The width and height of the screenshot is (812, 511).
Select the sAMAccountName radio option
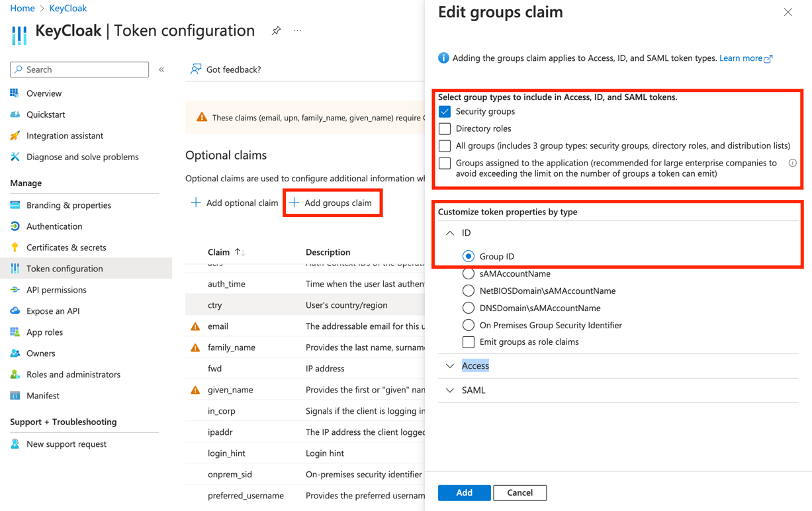(x=469, y=273)
